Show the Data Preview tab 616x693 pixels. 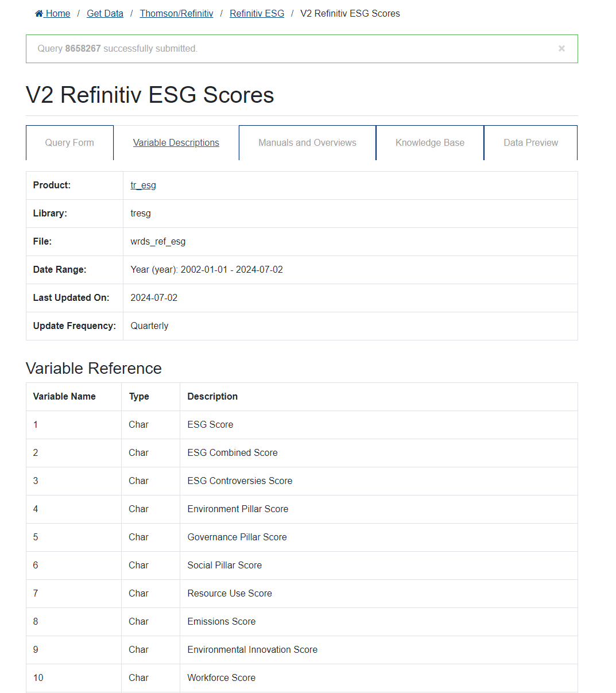click(x=530, y=143)
